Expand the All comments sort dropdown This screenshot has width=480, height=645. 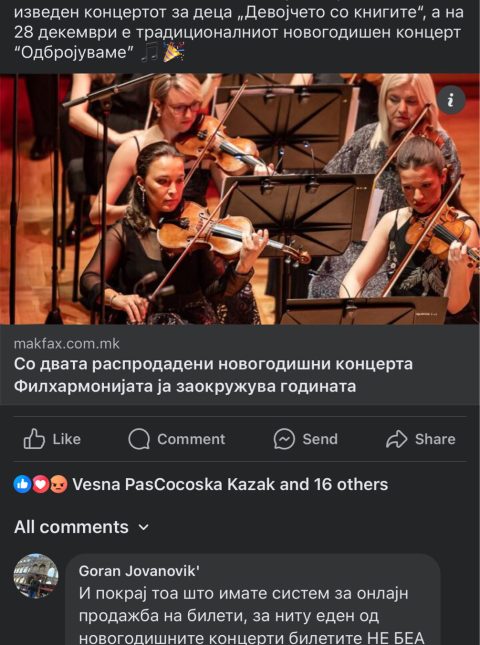tap(81, 527)
